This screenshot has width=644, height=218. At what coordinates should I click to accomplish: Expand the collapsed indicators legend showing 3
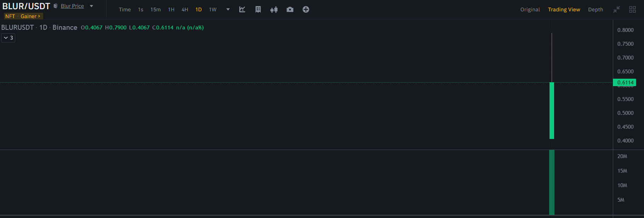8,38
